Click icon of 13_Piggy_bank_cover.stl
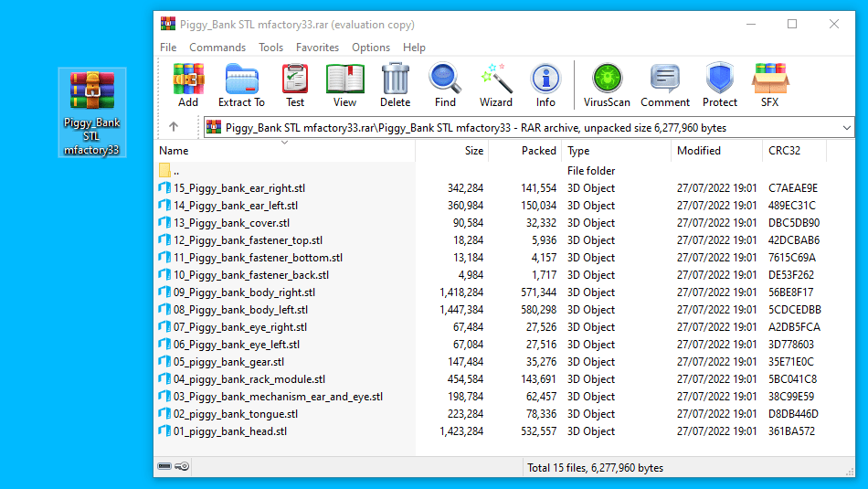The image size is (868, 489). (164, 222)
